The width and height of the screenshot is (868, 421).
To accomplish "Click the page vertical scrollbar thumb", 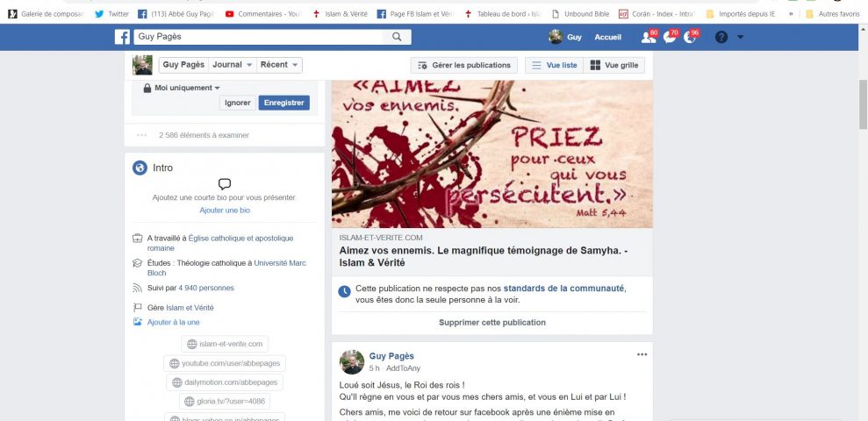I will (863, 104).
